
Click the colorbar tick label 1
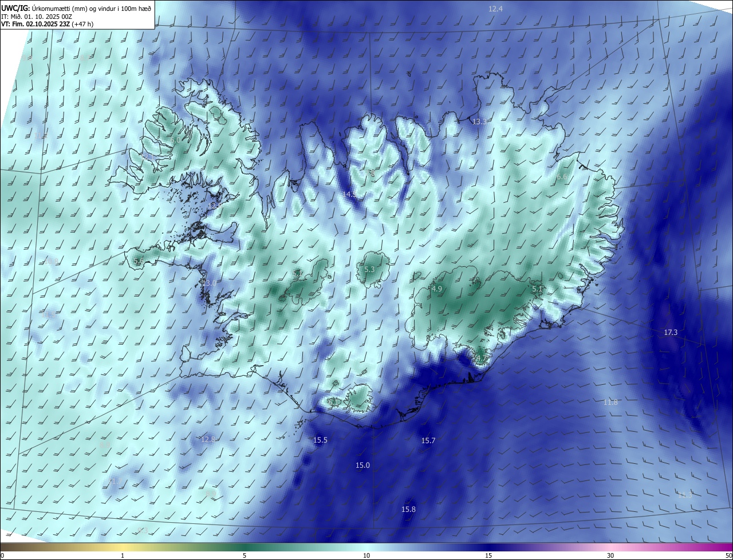pyautogui.click(x=123, y=555)
